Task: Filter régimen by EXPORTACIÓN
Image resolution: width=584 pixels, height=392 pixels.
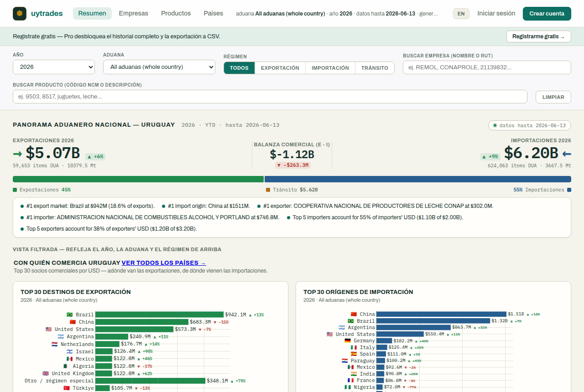Action: click(x=280, y=68)
